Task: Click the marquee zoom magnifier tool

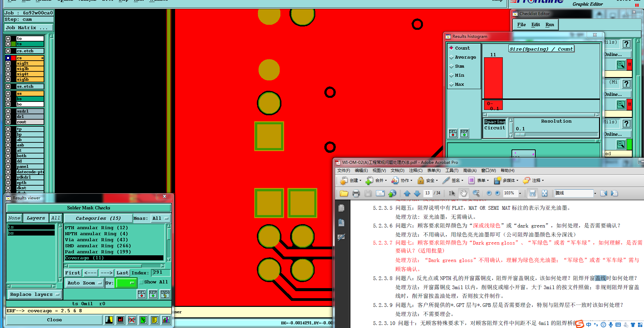Action: pyautogui.click(x=476, y=193)
